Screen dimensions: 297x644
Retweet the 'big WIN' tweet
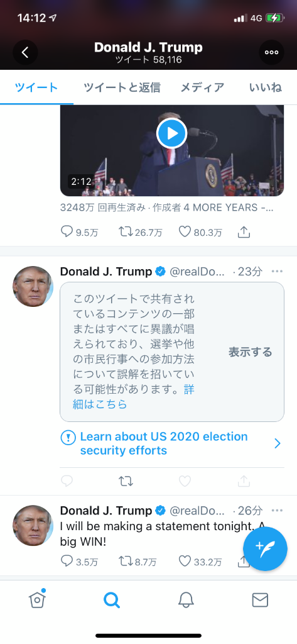click(126, 560)
